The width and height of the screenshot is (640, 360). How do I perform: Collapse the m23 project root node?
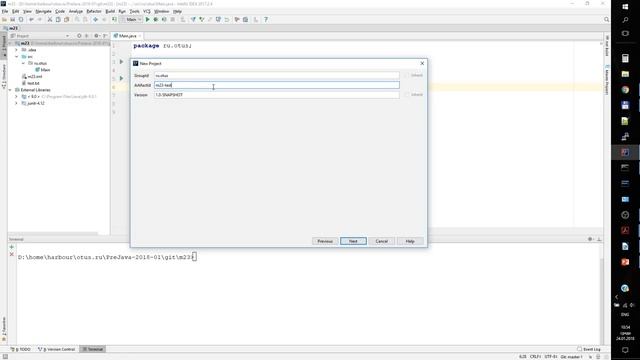tap(10, 43)
